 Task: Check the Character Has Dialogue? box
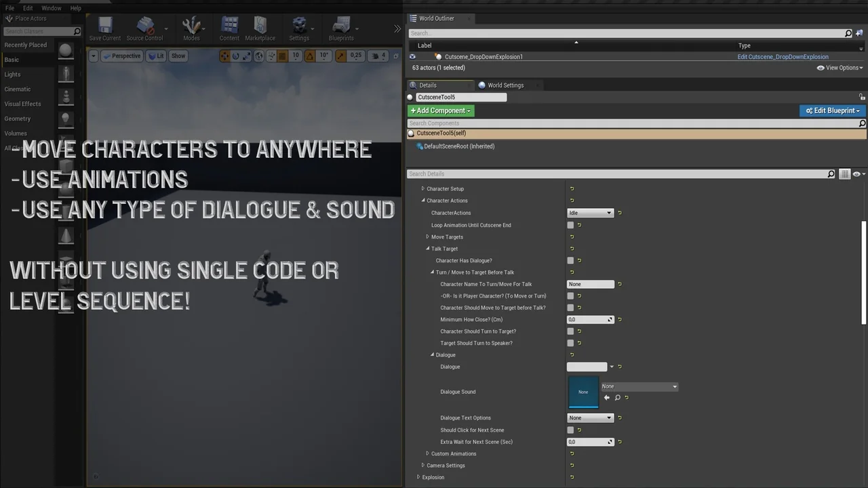tap(570, 260)
